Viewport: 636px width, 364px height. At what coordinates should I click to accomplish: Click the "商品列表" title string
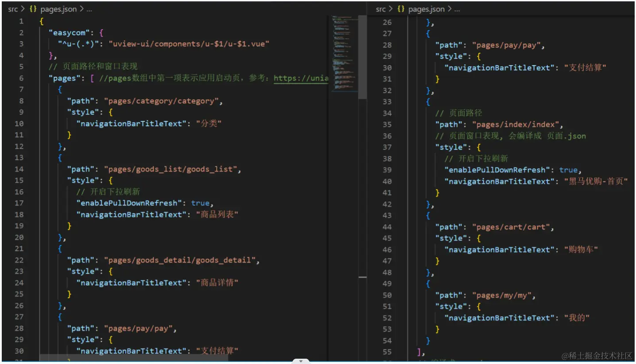tap(217, 214)
